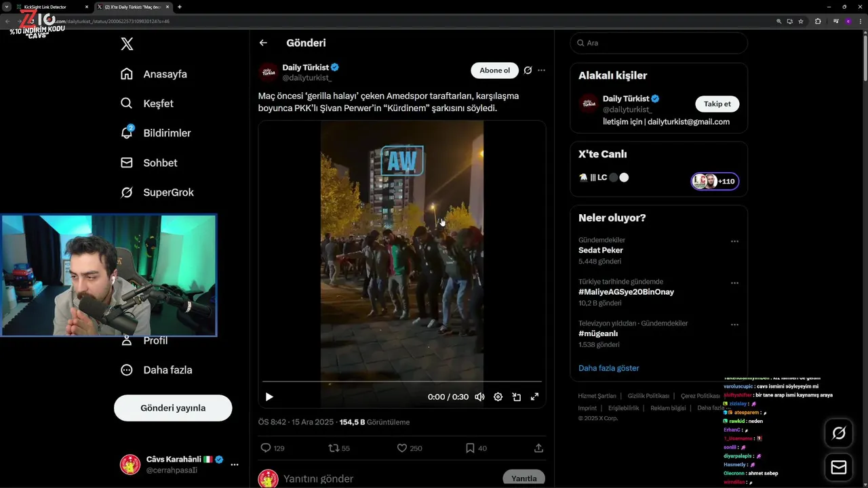Click the 154,5 B Görüntüleme view count
Screen dimensions: 868x488
[374, 422]
